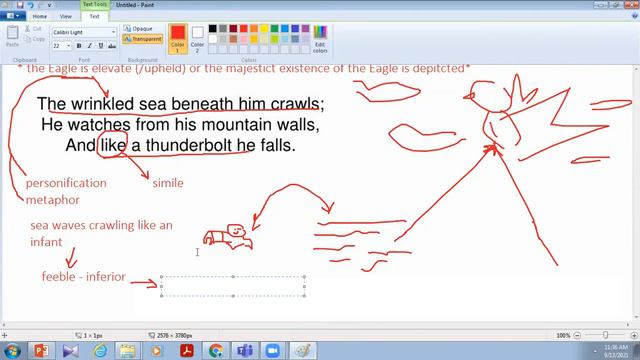The height and width of the screenshot is (360, 640).
Task: Pick the orange color swatch
Action: point(254,29)
